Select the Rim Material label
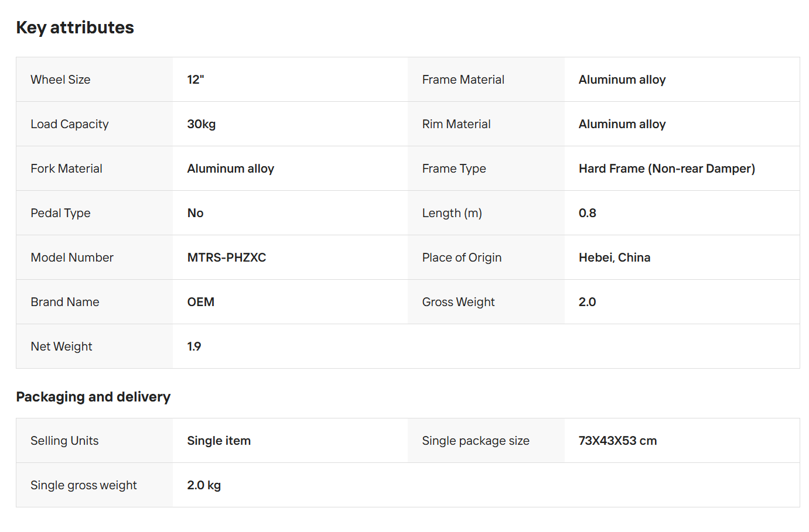The height and width of the screenshot is (532, 809). (x=456, y=124)
